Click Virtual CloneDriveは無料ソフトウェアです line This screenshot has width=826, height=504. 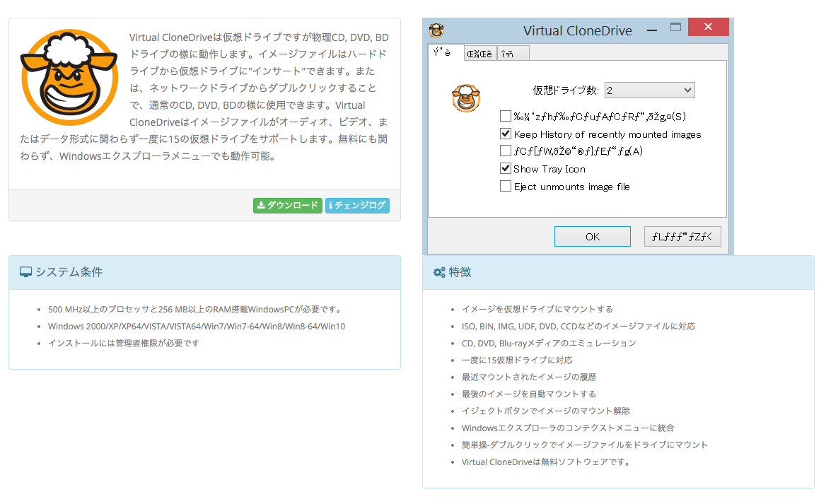546,462
